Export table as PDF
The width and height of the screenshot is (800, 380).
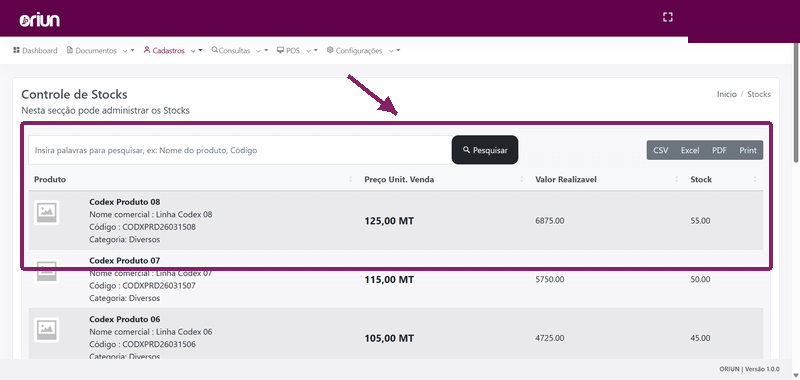719,150
